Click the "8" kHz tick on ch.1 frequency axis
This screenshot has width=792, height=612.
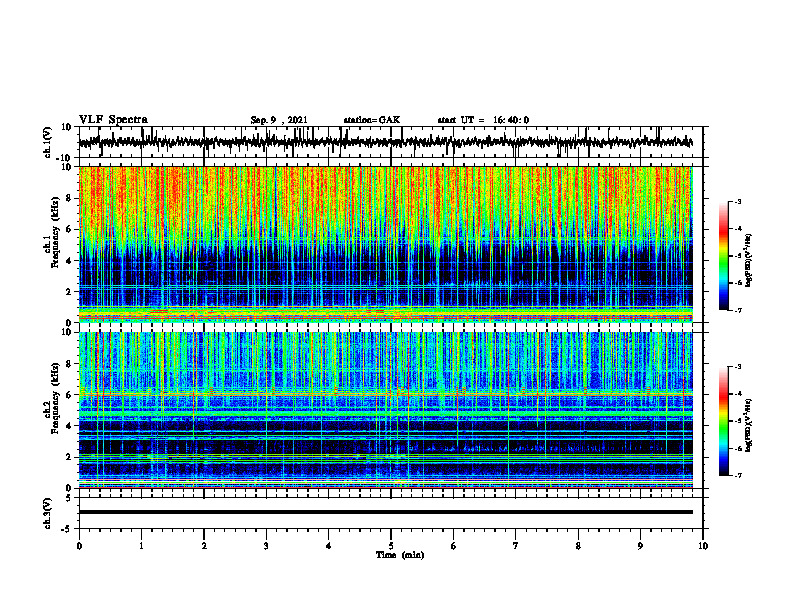70,198
